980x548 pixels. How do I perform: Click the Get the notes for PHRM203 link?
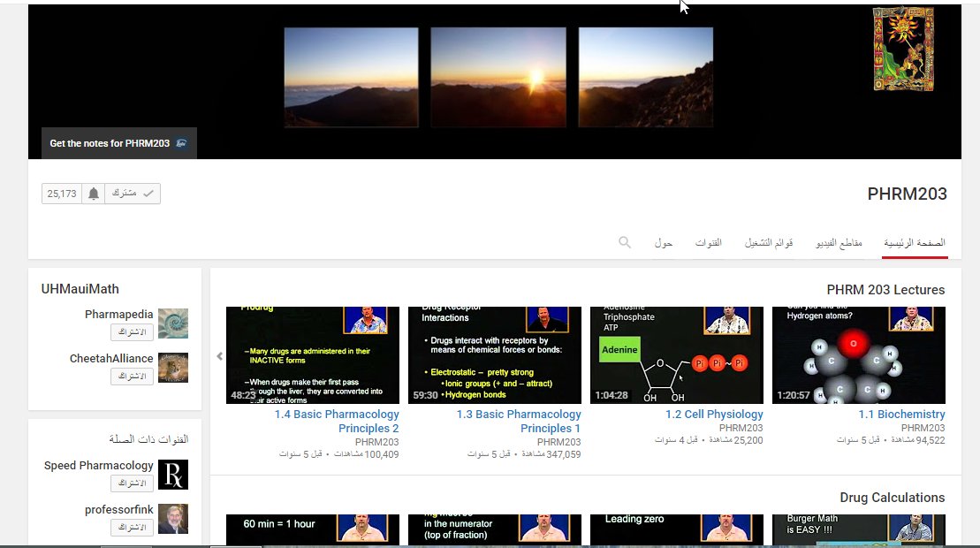coord(118,143)
